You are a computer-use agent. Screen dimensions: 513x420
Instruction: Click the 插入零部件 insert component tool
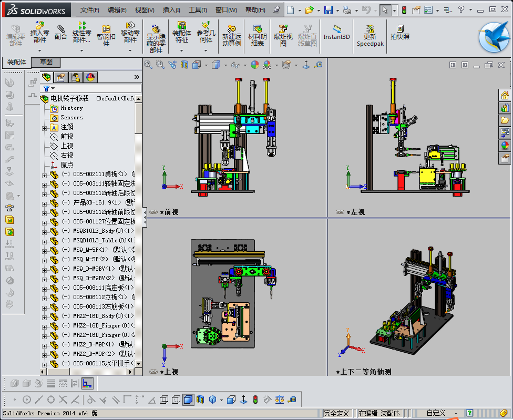[x=40, y=32]
